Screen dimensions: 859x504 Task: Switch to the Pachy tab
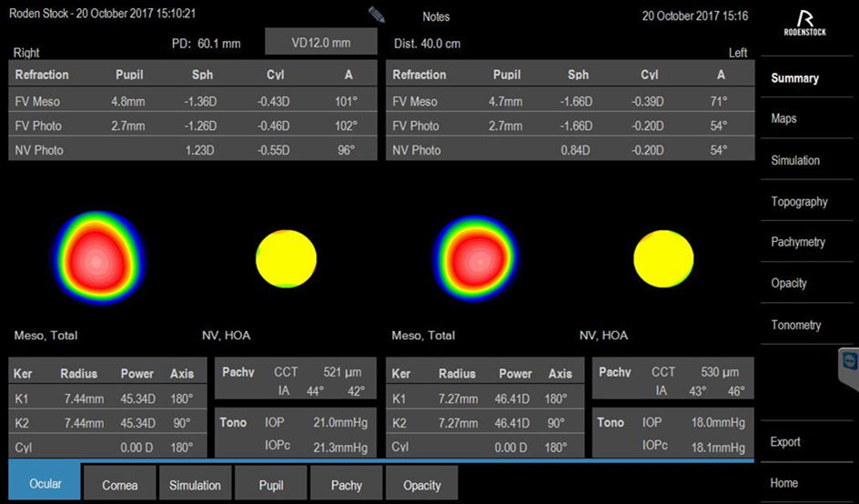346,485
